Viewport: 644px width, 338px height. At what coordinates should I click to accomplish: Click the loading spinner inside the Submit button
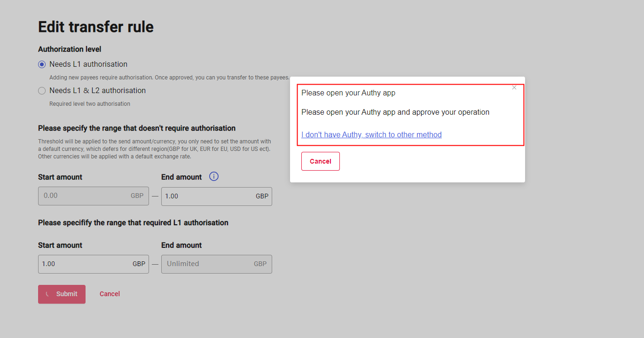[x=47, y=294]
